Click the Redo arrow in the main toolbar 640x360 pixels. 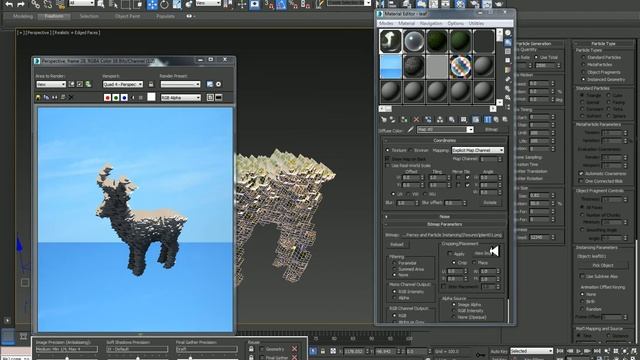point(20,4)
